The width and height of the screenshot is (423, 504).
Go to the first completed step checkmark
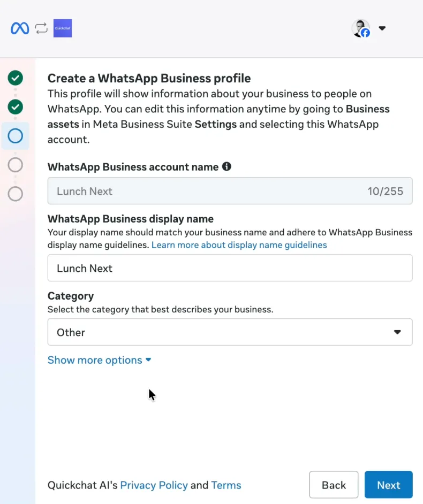click(16, 78)
